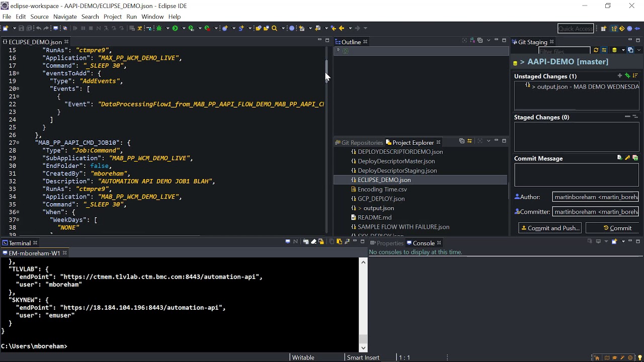
Task: Click the New file toolbar icon
Action: tap(5, 28)
